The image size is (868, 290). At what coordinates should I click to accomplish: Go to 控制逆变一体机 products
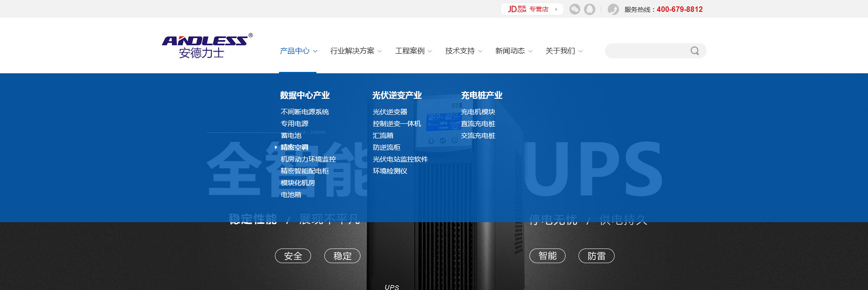pos(397,124)
